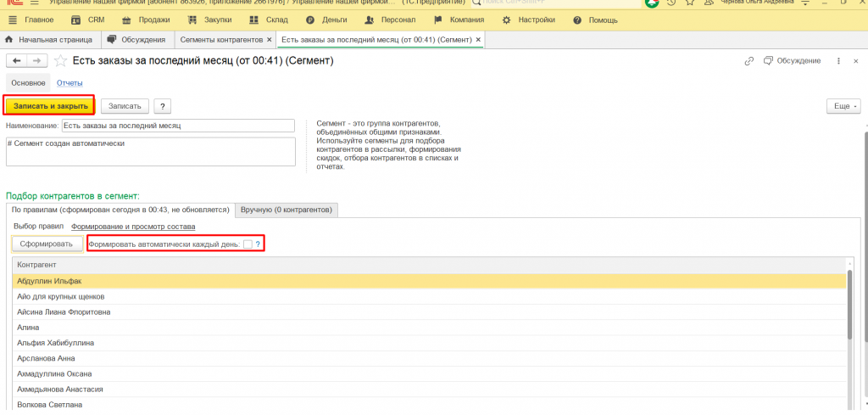Select row Ахмедьянова Анастасия
The height and width of the screenshot is (415, 868).
429,389
